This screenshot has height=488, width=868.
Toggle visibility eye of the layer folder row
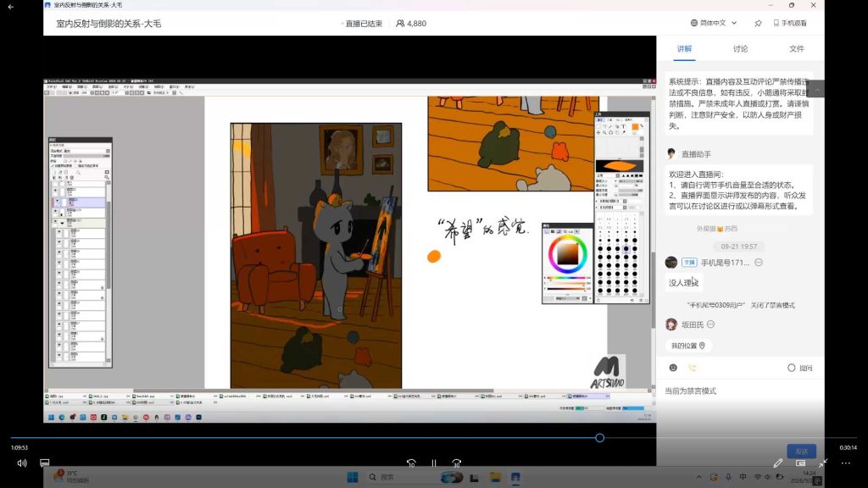point(55,223)
